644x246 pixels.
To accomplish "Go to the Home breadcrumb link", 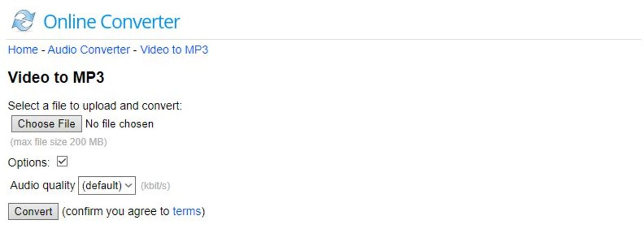I will (23, 50).
